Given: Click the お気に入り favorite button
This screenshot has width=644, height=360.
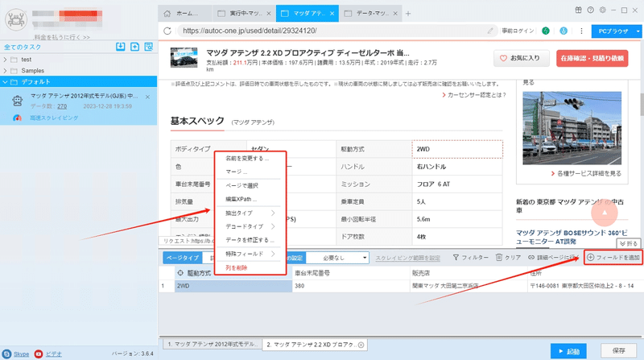Looking at the screenshot, I should pyautogui.click(x=521, y=58).
